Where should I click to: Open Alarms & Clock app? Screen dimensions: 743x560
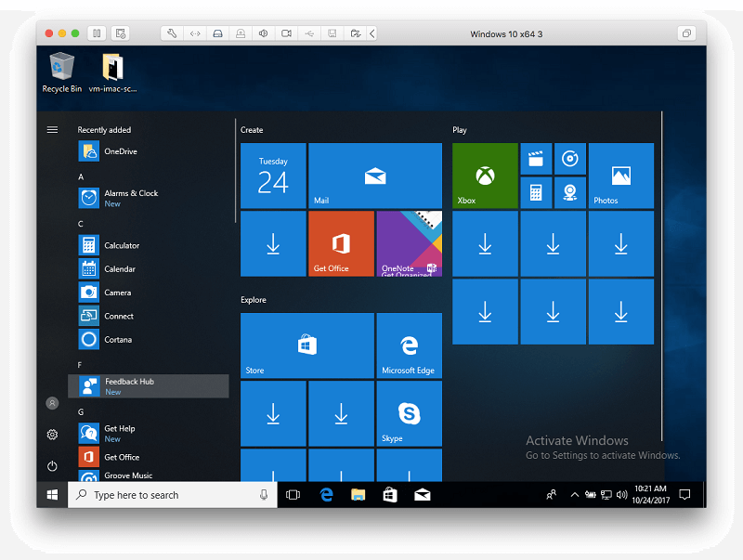[x=149, y=198]
